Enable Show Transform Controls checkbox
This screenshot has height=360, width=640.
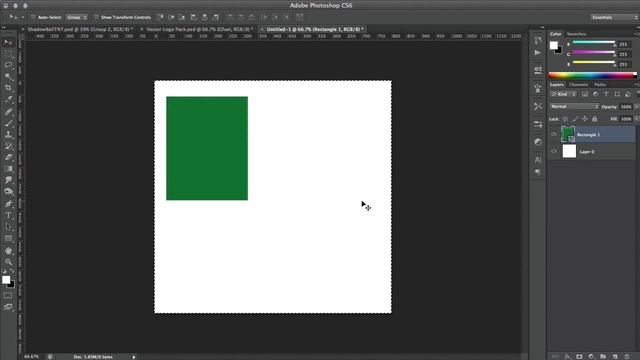click(96, 17)
